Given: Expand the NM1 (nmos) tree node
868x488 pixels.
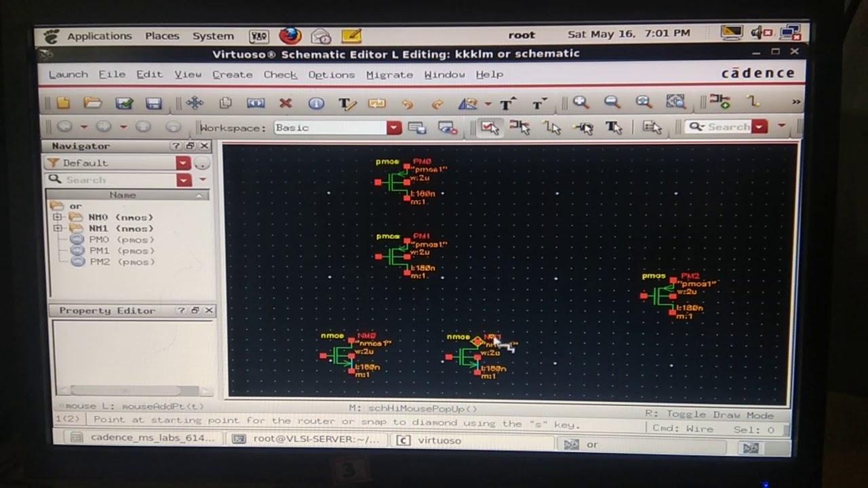Looking at the screenshot, I should (x=58, y=228).
